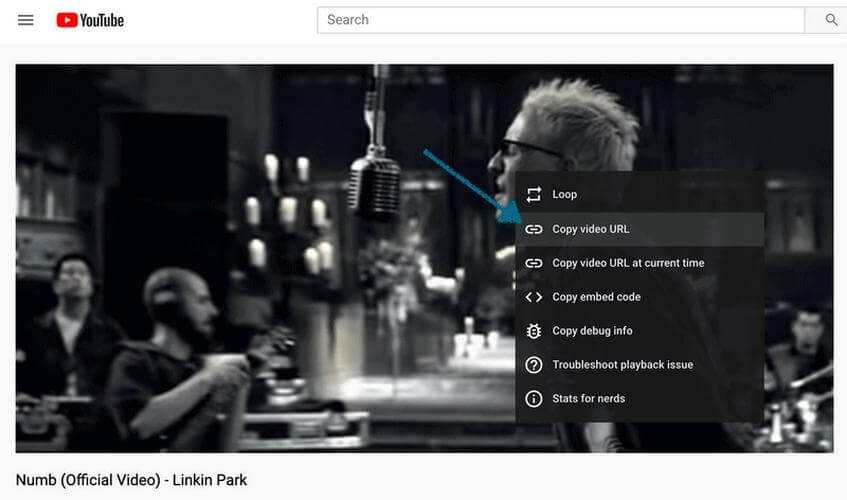Select Loop in the context menu
This screenshot has height=500, width=847.
tap(640, 194)
